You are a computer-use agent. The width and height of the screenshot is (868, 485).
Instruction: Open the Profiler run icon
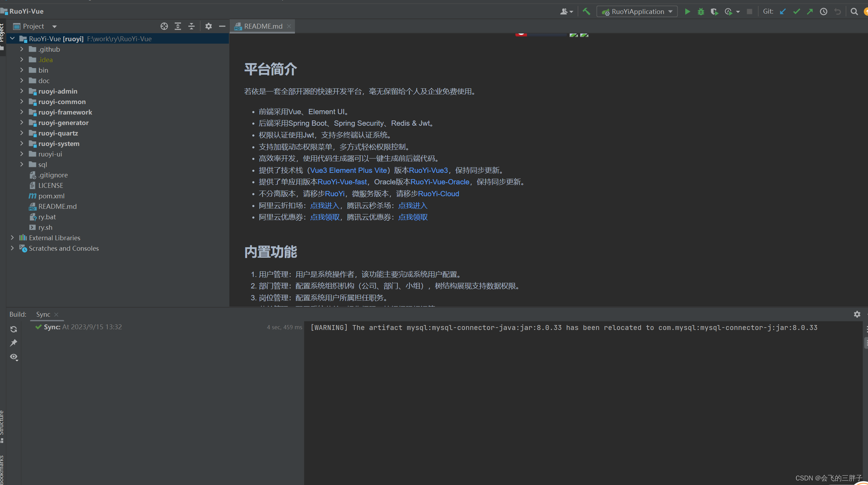(x=728, y=12)
